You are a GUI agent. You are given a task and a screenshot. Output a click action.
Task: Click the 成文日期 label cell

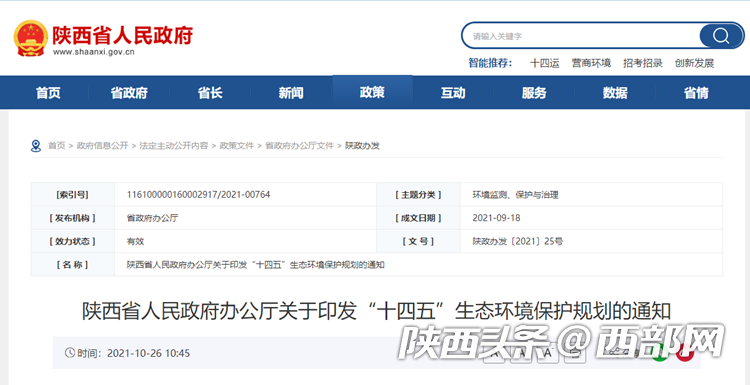click(x=418, y=218)
